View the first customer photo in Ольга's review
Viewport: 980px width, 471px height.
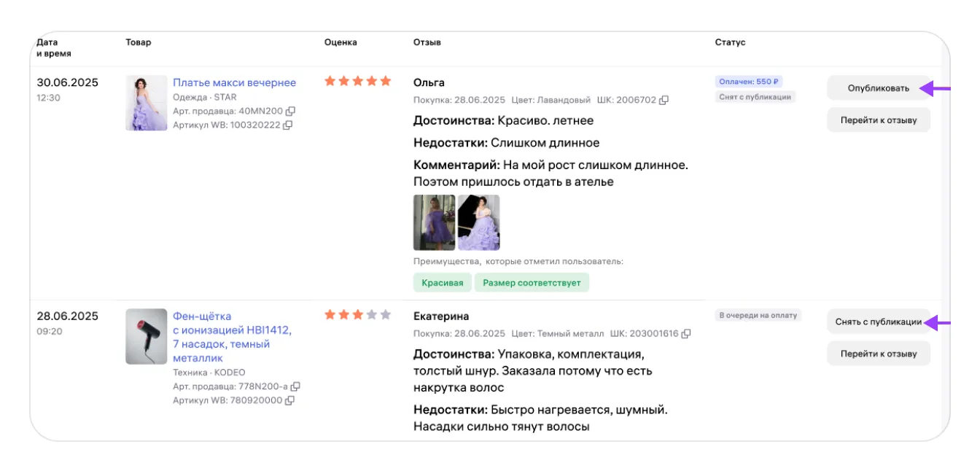[434, 222]
